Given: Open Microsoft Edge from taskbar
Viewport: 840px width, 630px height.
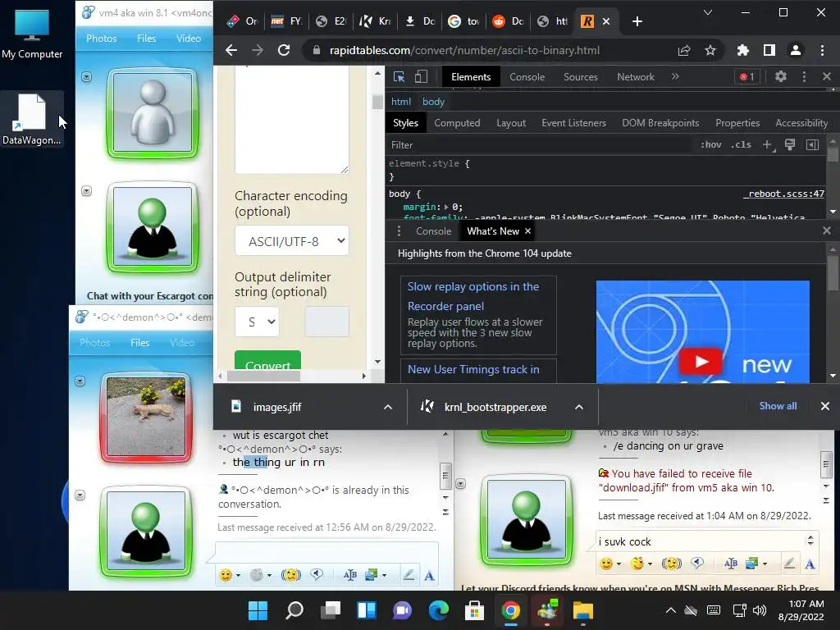Looking at the screenshot, I should coord(438,609).
